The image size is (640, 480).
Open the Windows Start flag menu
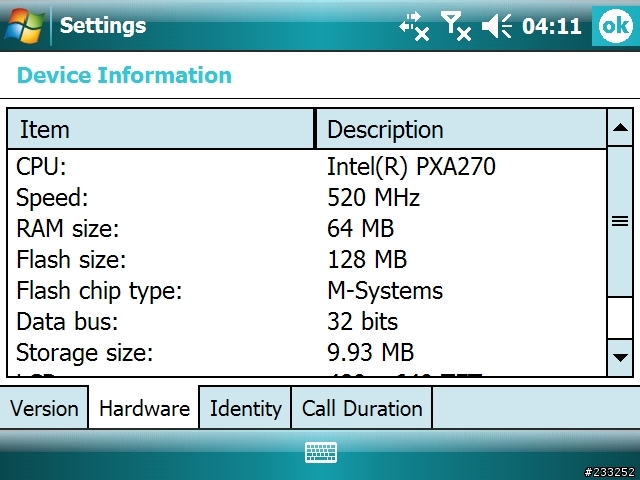(24, 25)
